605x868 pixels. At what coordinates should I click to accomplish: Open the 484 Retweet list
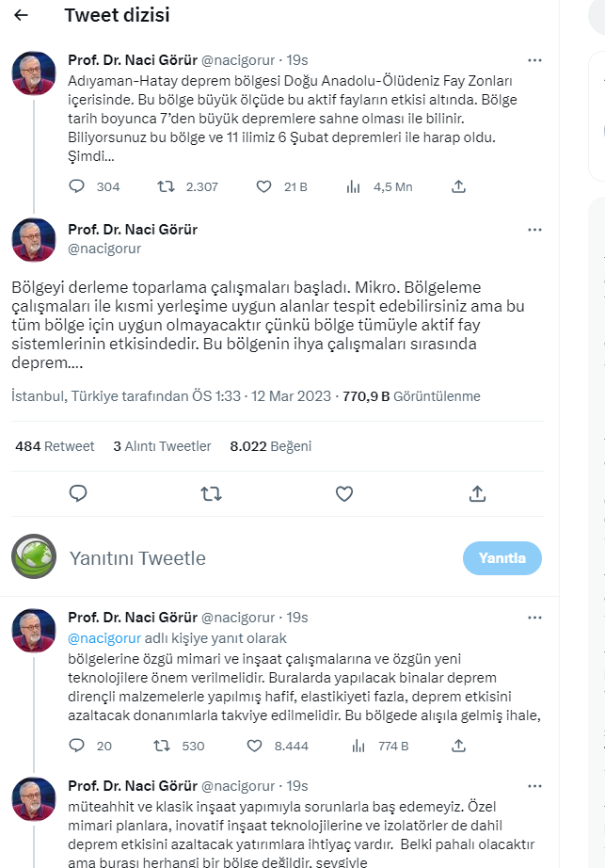coord(55,446)
